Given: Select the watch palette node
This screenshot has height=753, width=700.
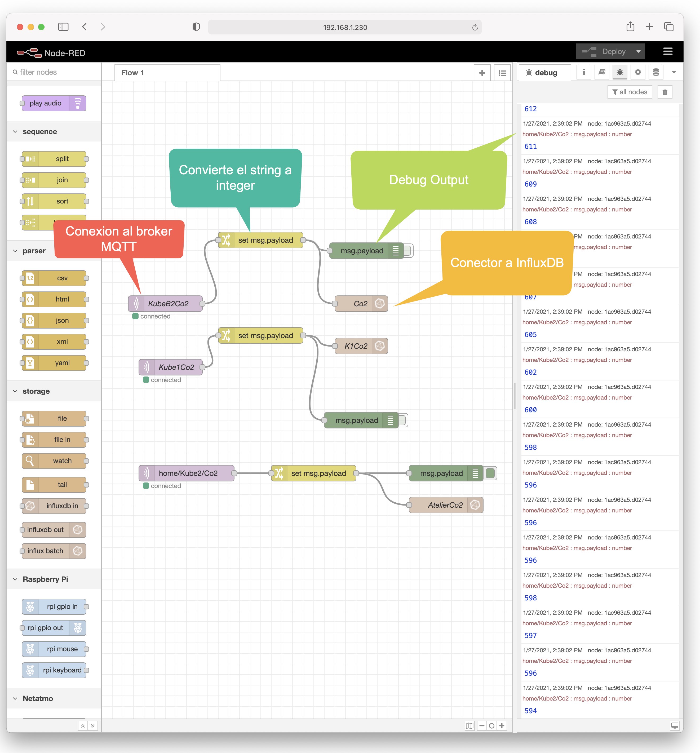Looking at the screenshot, I should (54, 461).
